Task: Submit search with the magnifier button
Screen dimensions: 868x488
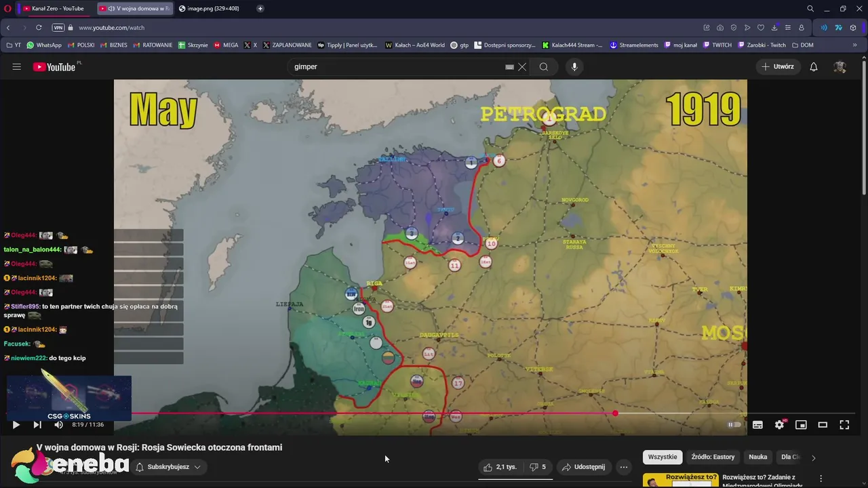Action: tap(544, 66)
